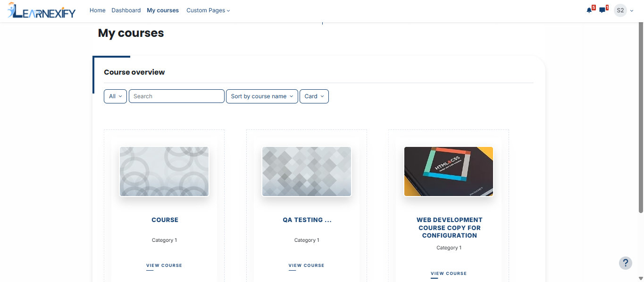Click the HTML & CSS book thumbnail

click(449, 171)
